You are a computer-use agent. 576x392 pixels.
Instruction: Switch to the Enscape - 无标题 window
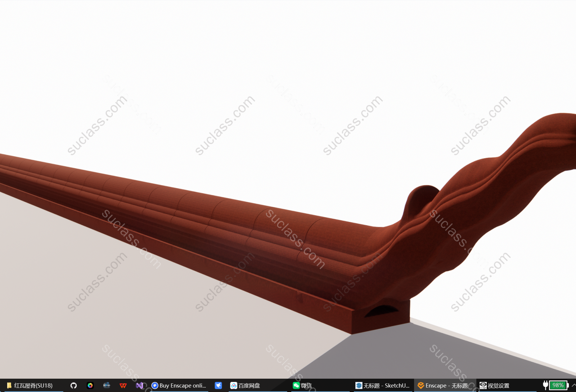pos(443,386)
